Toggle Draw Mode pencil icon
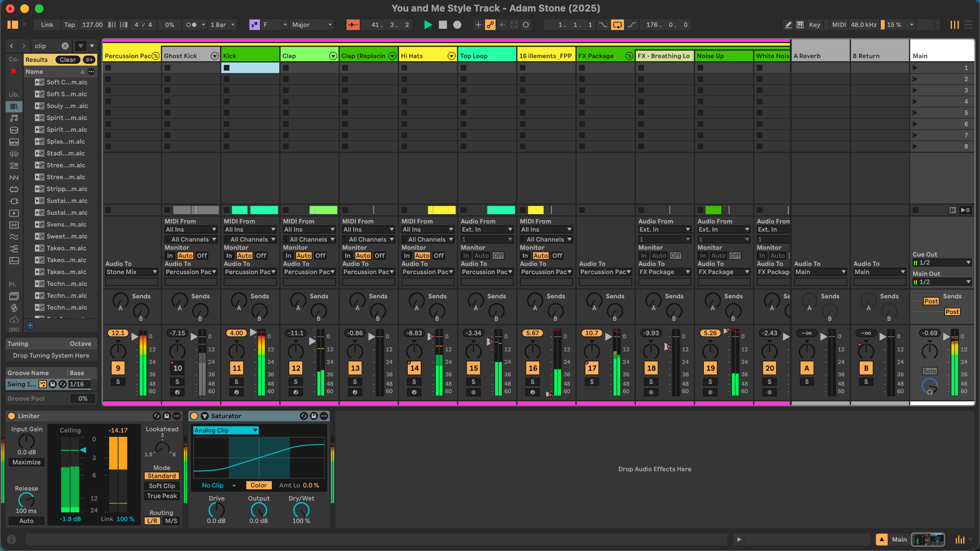 pyautogui.click(x=788, y=25)
